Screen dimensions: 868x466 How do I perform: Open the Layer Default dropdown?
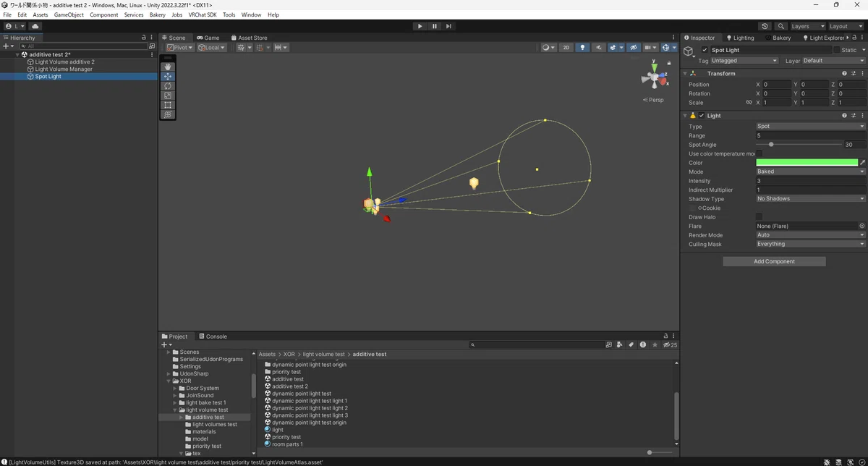pos(833,61)
